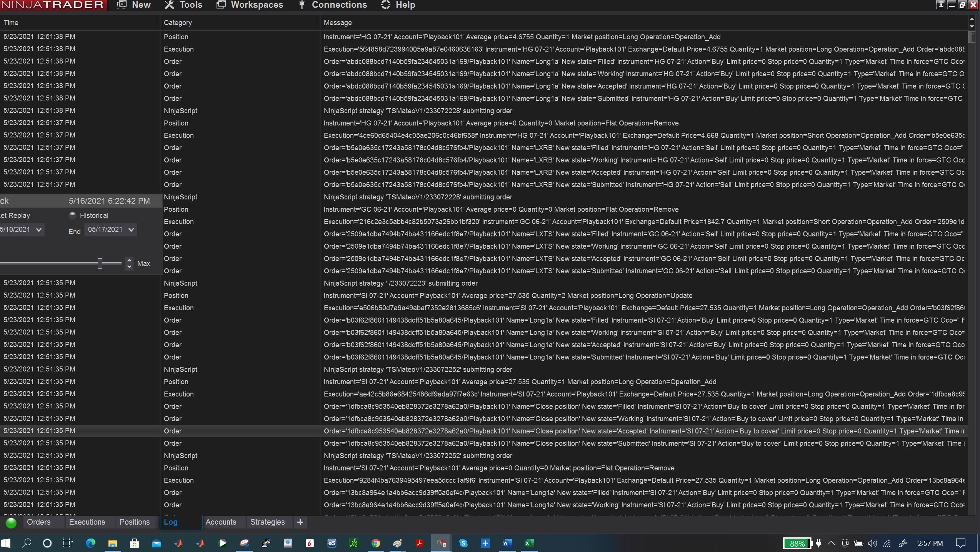Expand the start date 5/10/2021 dropdown
This screenshot has height=552, width=980.
pyautogui.click(x=39, y=230)
